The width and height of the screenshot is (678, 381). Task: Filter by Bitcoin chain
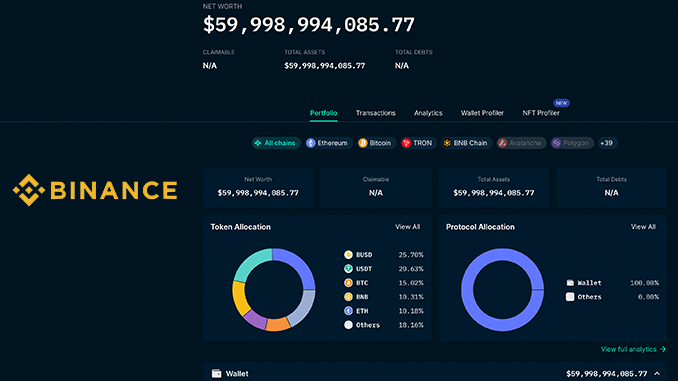point(376,143)
